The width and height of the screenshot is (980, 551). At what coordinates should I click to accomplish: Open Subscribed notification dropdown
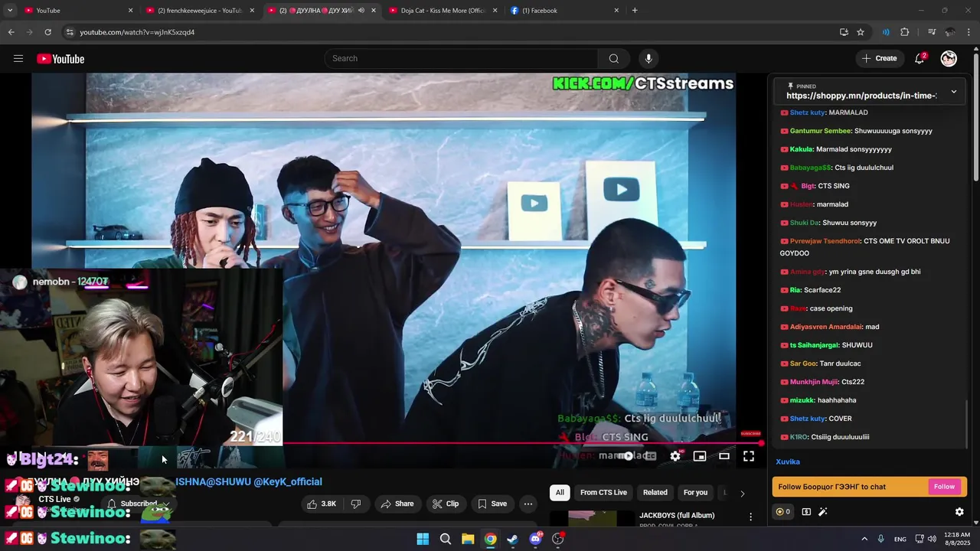pyautogui.click(x=139, y=504)
